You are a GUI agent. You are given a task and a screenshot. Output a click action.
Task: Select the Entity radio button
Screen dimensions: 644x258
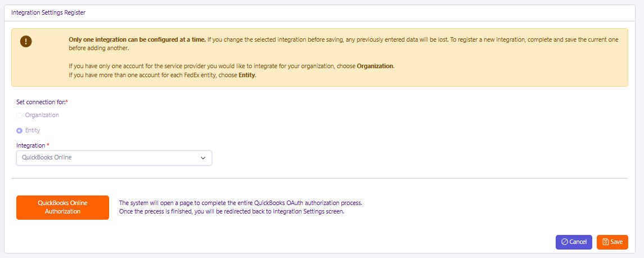(x=19, y=131)
